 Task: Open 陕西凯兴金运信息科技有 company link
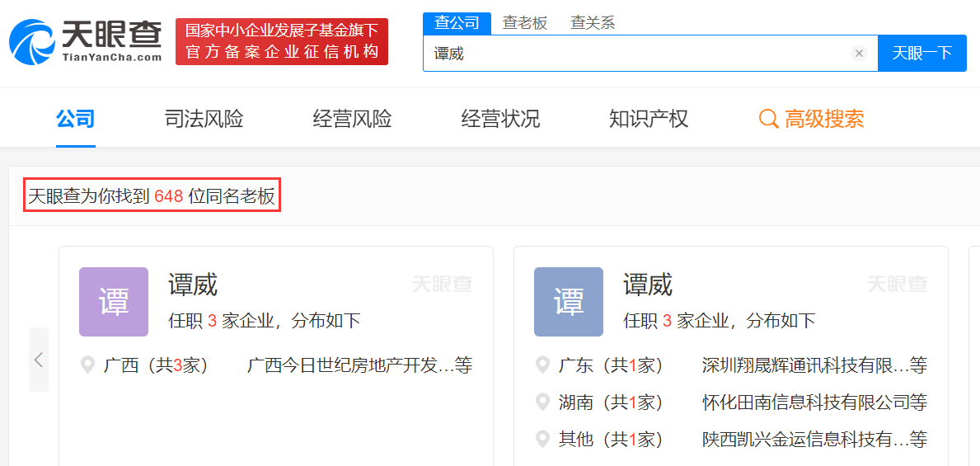814,439
